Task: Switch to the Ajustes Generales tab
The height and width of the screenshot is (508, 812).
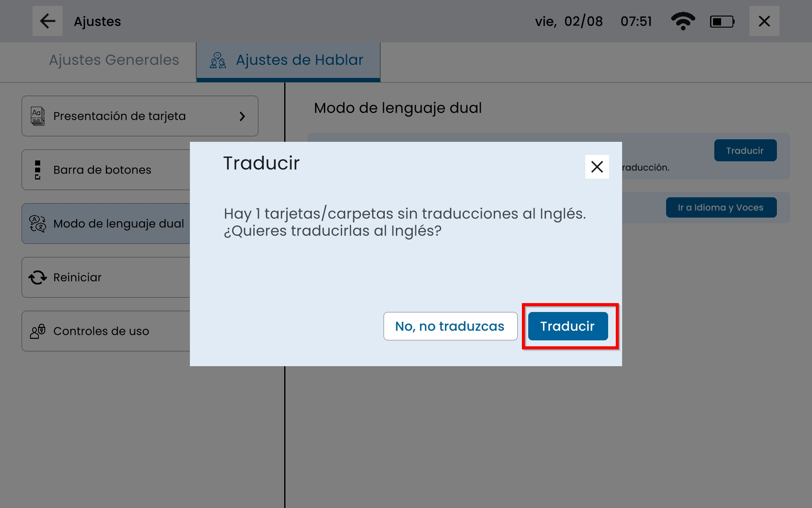Action: (114, 60)
